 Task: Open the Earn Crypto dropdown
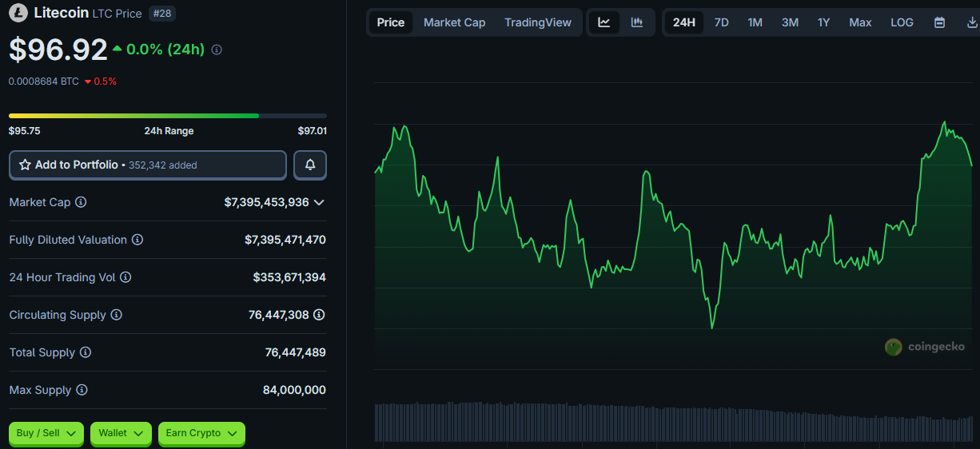pyautogui.click(x=201, y=433)
